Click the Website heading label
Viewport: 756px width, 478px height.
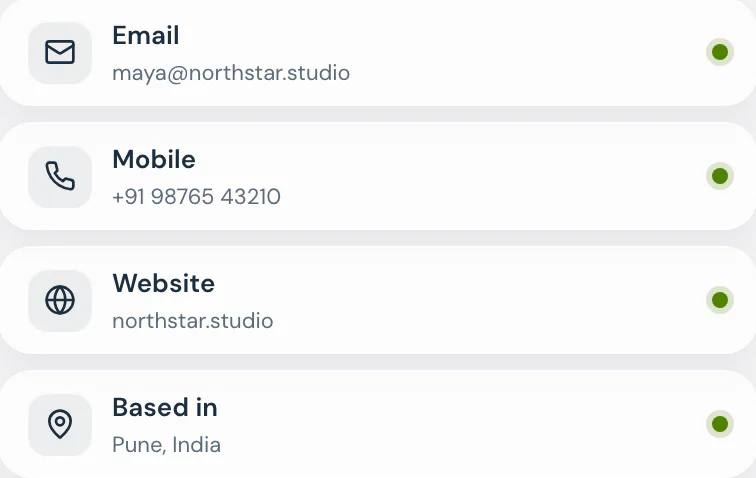(x=163, y=283)
